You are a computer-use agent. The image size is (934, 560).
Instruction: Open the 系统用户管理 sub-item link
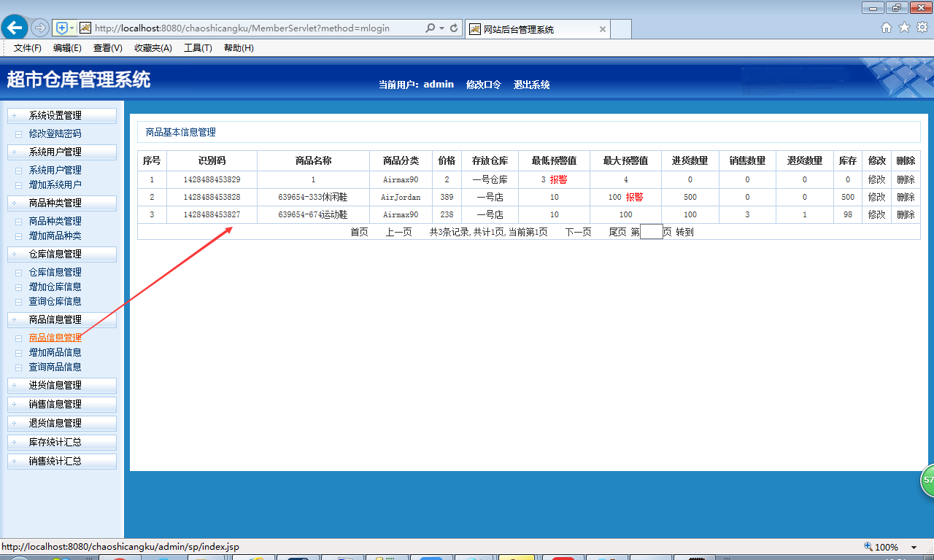[x=55, y=171]
